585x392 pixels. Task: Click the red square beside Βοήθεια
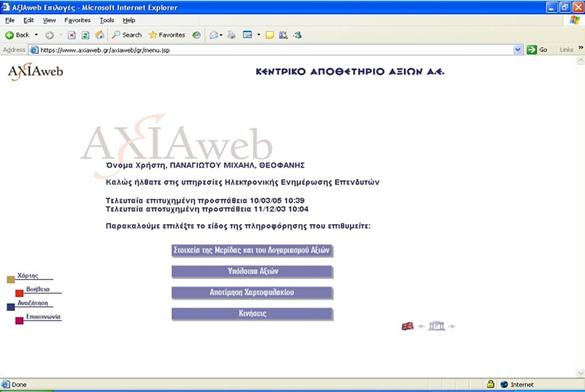pos(19,293)
